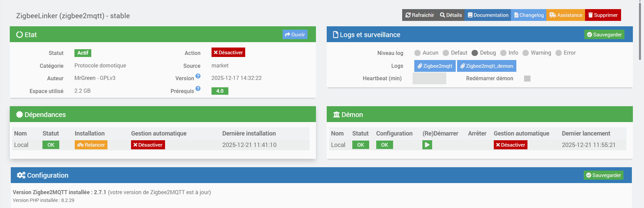Click the Démon building icon

[336, 115]
